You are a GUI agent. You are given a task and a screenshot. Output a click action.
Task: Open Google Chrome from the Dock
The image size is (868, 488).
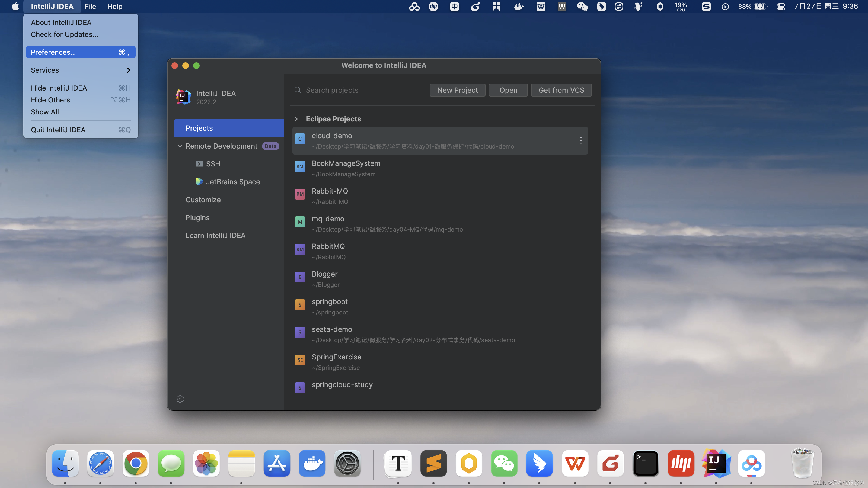pos(135,463)
